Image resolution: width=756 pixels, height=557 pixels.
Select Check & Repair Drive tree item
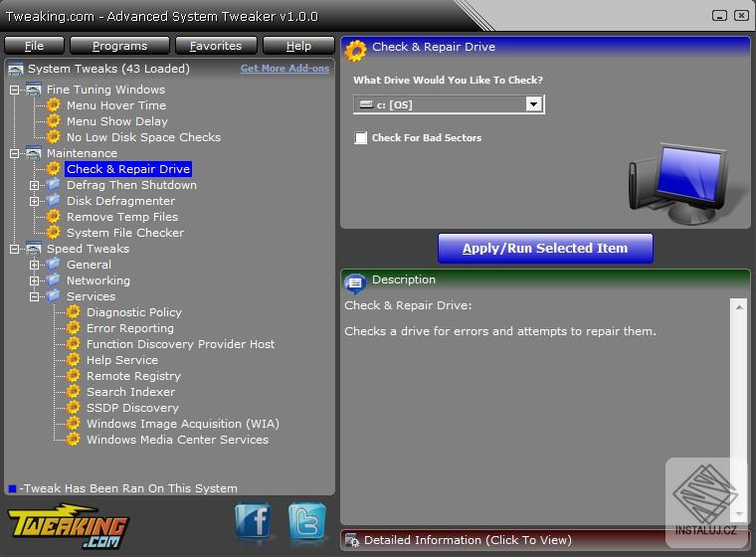click(128, 169)
